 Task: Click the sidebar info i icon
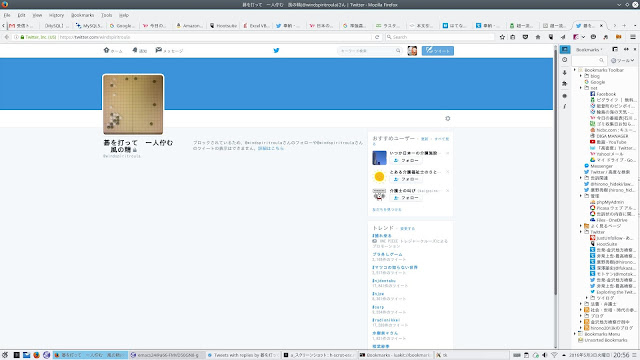564,107
